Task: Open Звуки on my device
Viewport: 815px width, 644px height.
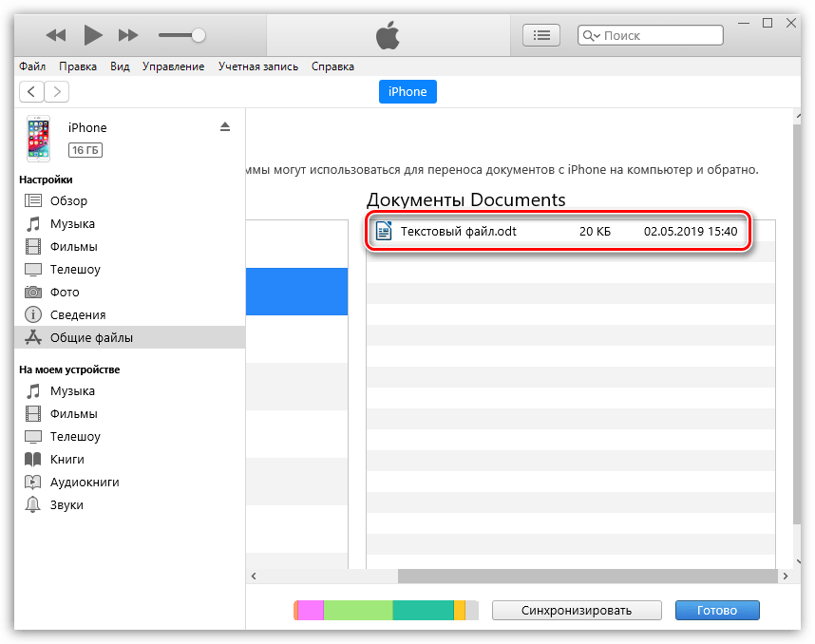Action: click(x=66, y=504)
